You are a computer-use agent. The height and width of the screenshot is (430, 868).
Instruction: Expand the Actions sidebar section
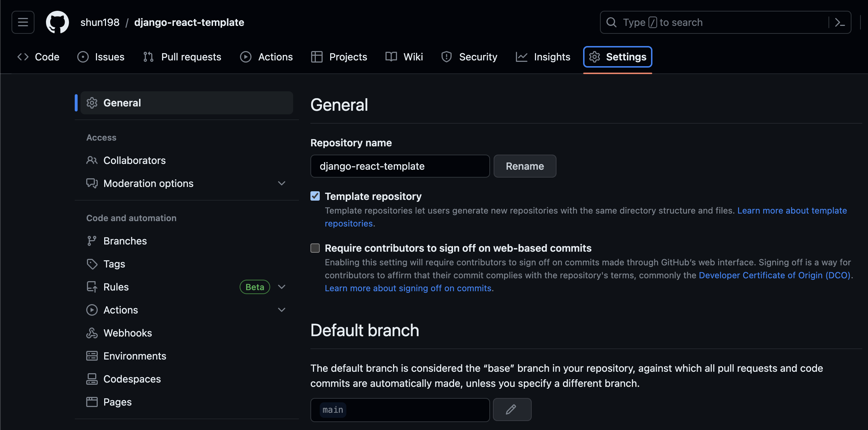pos(282,310)
